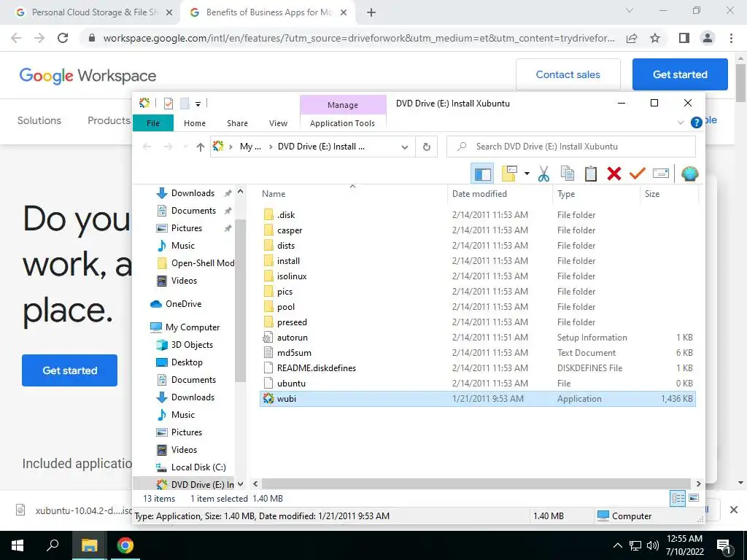The width and height of the screenshot is (747, 560).
Task: Open the Application Tools tab
Action: tap(342, 123)
